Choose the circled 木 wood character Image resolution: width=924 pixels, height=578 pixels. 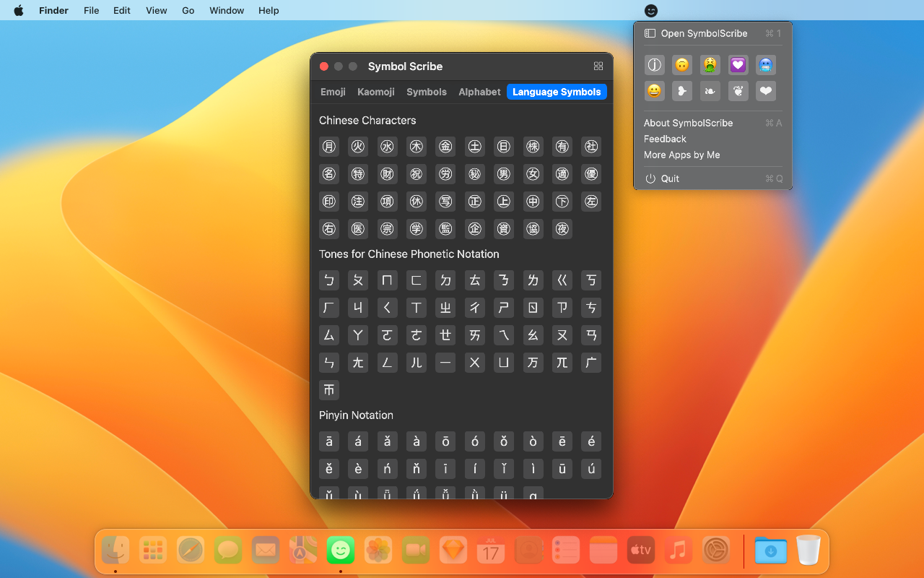click(x=417, y=147)
